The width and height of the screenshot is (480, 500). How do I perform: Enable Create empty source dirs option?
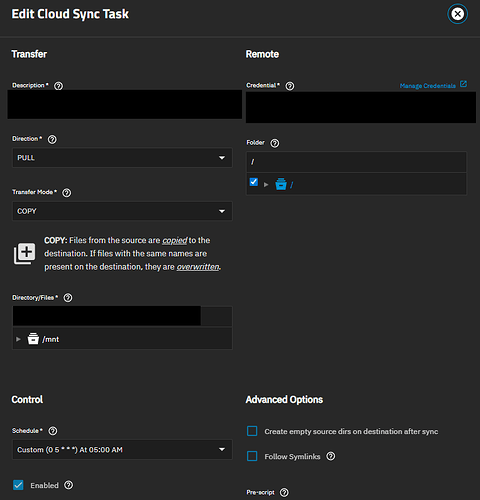pyautogui.click(x=252, y=431)
